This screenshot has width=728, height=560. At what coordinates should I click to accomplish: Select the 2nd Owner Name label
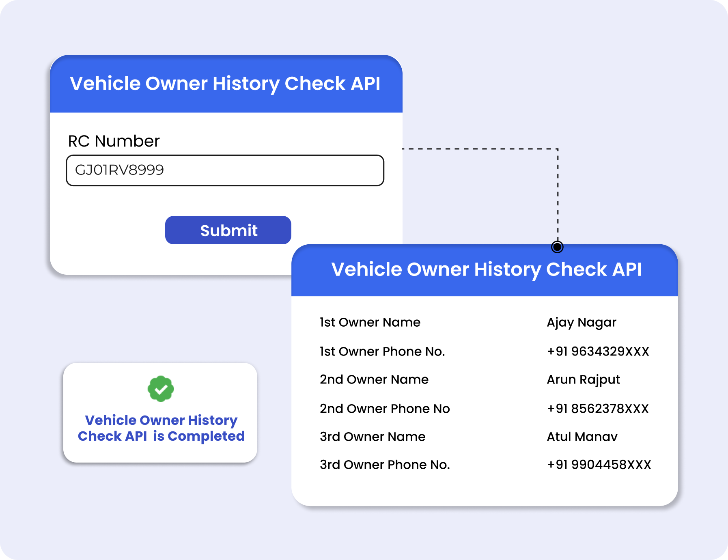(374, 379)
